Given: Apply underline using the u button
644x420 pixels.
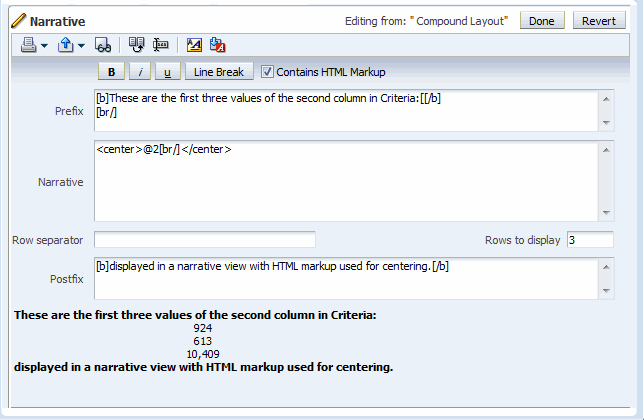Looking at the screenshot, I should (x=166, y=72).
